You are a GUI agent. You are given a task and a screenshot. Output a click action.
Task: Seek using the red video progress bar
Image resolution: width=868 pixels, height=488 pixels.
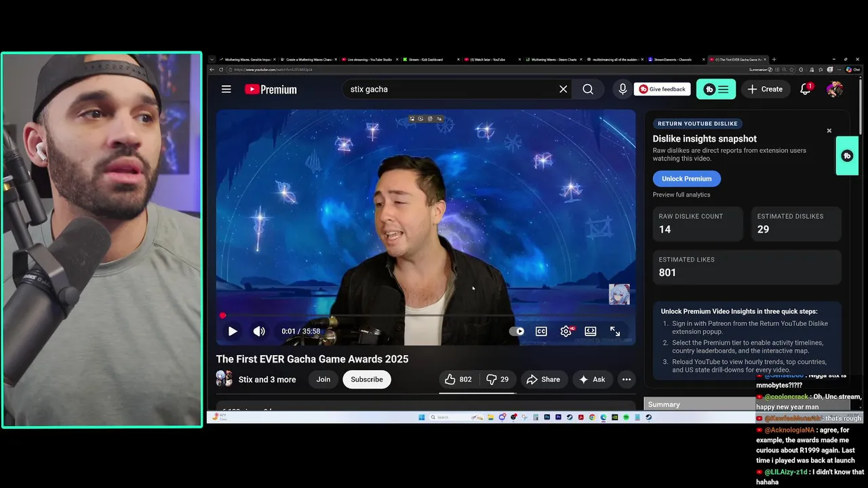pos(426,316)
